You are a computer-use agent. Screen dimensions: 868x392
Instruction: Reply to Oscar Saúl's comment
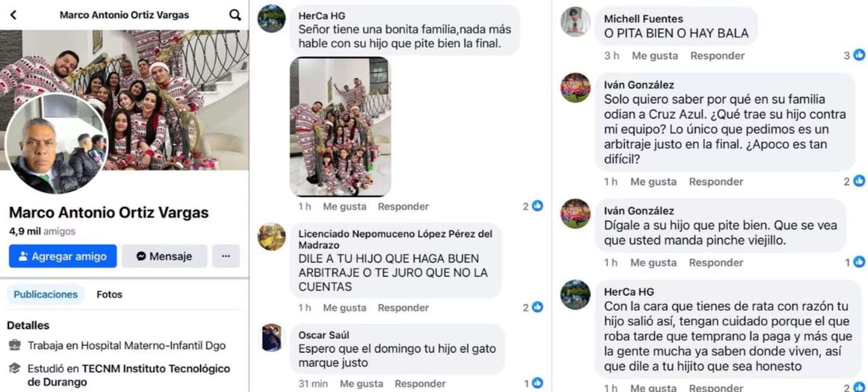[x=420, y=384]
